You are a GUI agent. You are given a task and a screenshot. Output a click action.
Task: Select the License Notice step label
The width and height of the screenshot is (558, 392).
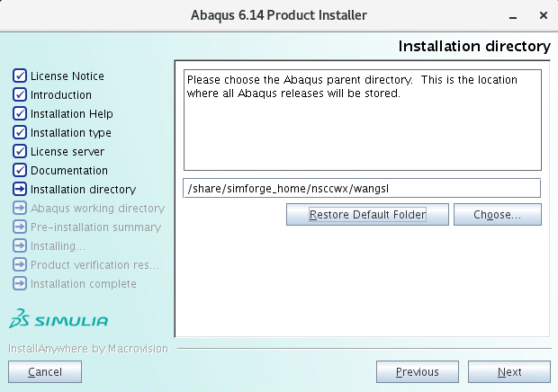tap(67, 76)
